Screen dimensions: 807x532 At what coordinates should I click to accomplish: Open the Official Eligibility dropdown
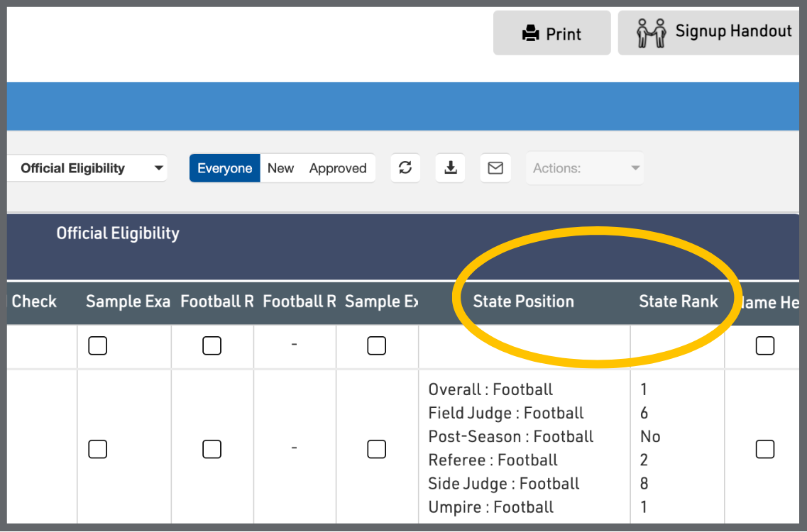[x=88, y=168]
